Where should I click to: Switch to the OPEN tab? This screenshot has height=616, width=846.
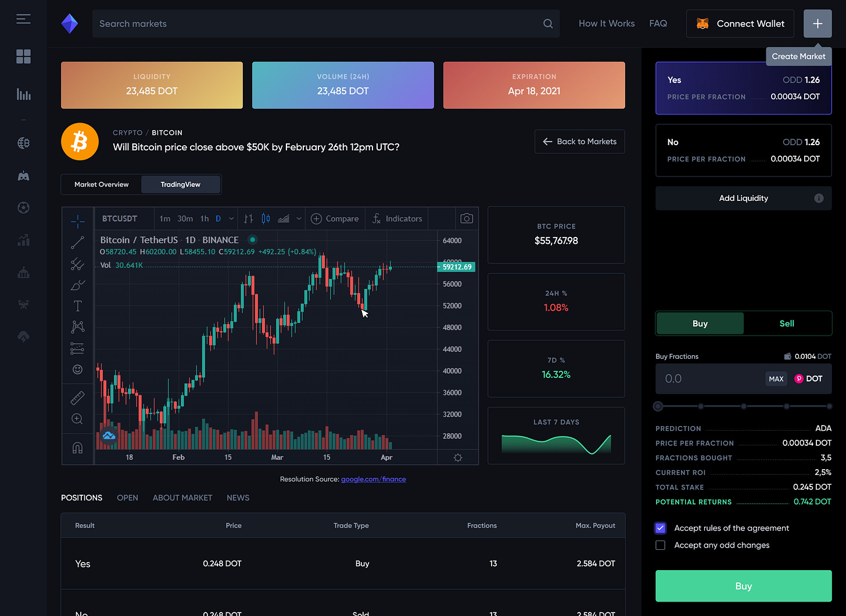pos(127,498)
